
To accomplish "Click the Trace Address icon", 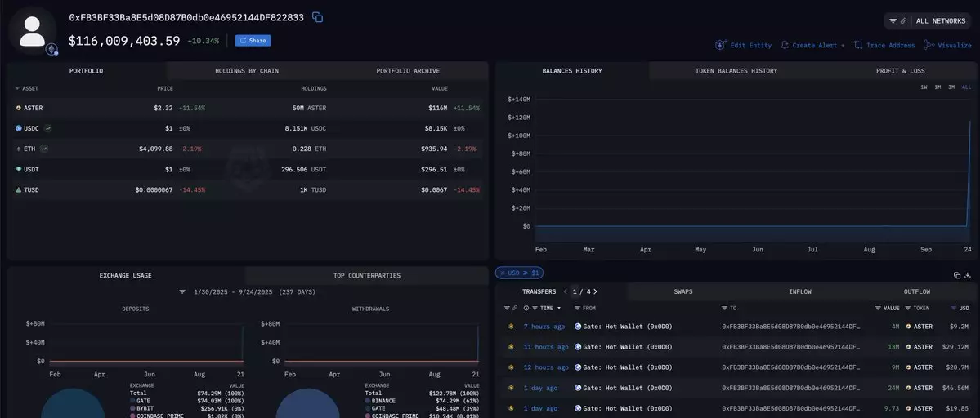I will point(858,46).
